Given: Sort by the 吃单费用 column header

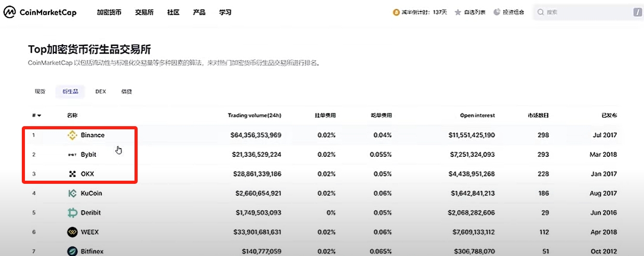Looking at the screenshot, I should click(x=382, y=115).
